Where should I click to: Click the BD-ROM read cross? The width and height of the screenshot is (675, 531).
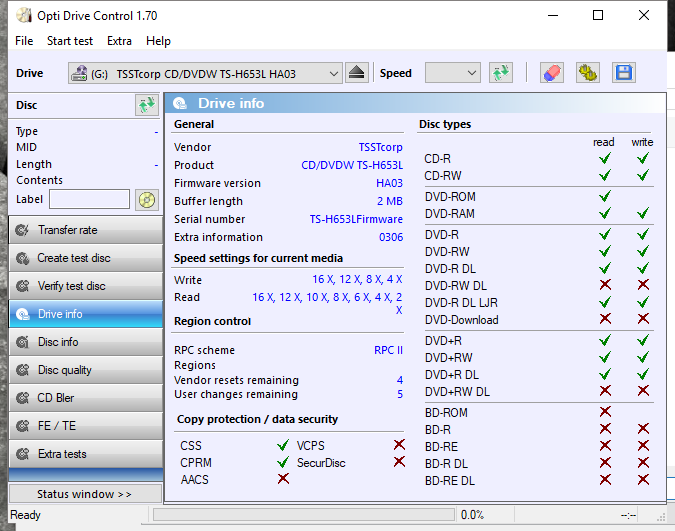[x=605, y=411]
